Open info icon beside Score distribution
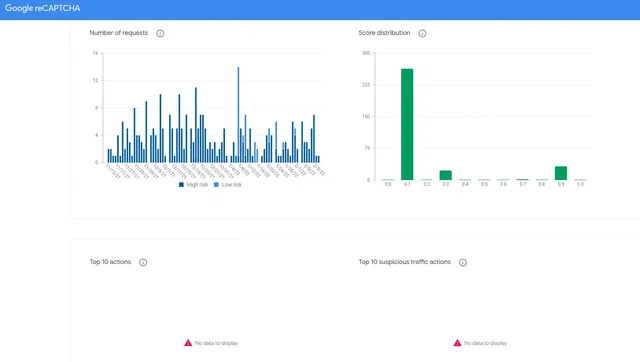Viewport: 640px width, 362px height. pyautogui.click(x=422, y=33)
